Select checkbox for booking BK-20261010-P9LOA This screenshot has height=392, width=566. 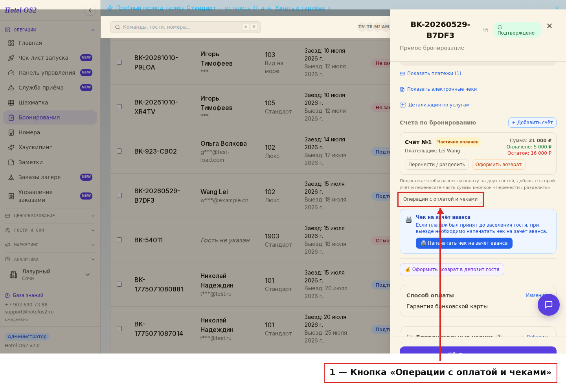click(x=119, y=62)
